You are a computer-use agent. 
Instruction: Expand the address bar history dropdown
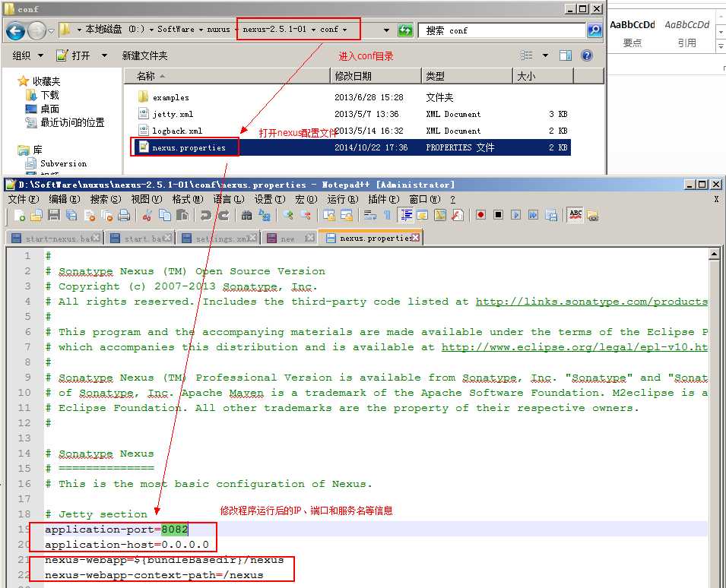click(386, 30)
